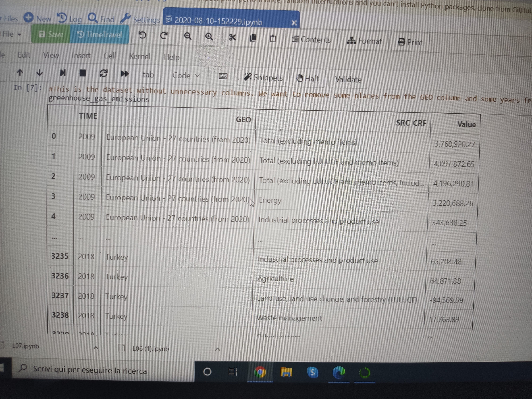Open the Code cell type dropdown
Viewport: 532px width, 399px height.
[x=186, y=76]
